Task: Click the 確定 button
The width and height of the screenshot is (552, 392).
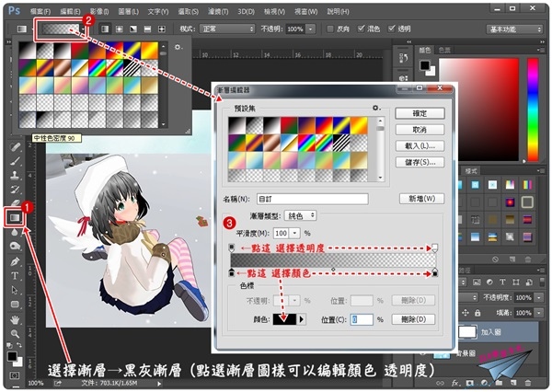Action: (420, 113)
